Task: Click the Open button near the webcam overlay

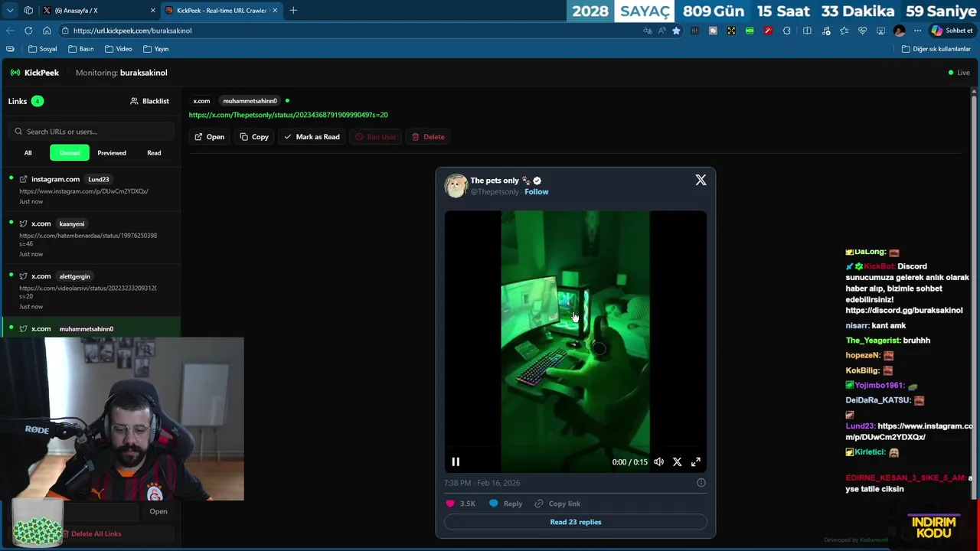Action: click(x=158, y=511)
